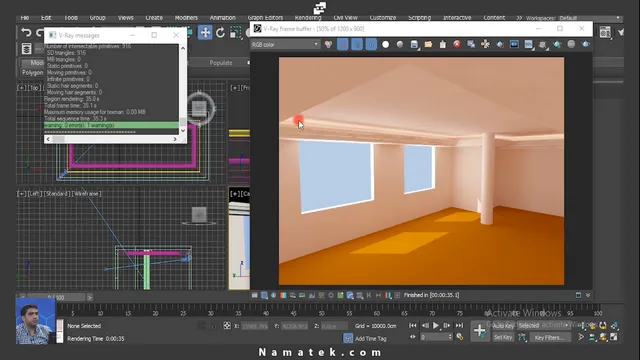Open the Edit menu
This screenshot has width=640, height=360.
click(46, 18)
